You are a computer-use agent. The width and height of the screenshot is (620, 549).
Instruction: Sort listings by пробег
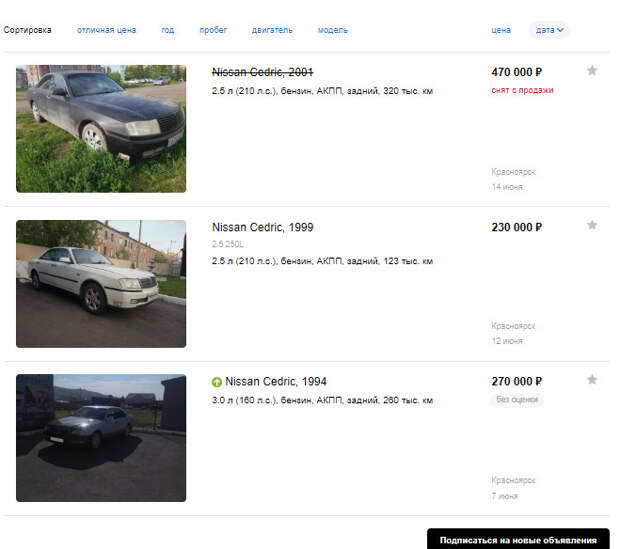[x=213, y=30]
